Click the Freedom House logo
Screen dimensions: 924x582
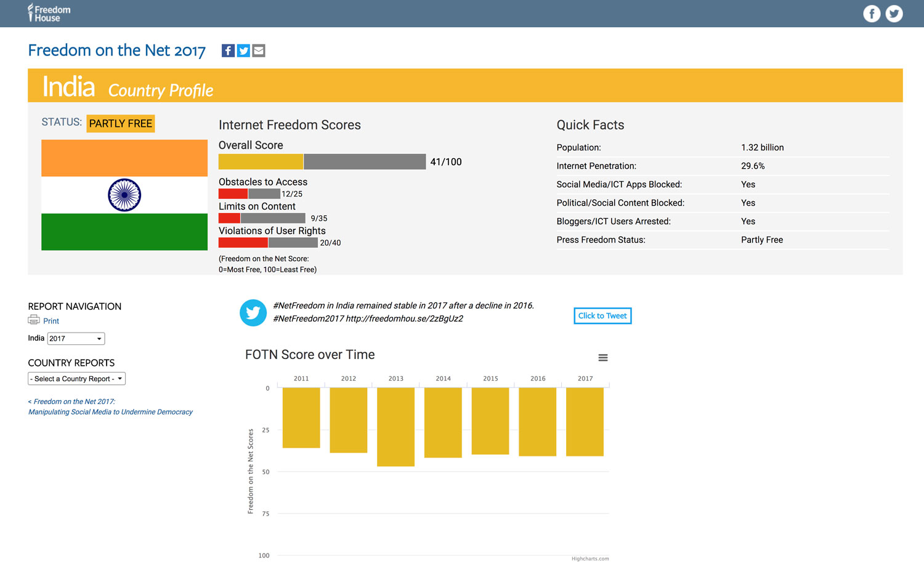point(49,14)
